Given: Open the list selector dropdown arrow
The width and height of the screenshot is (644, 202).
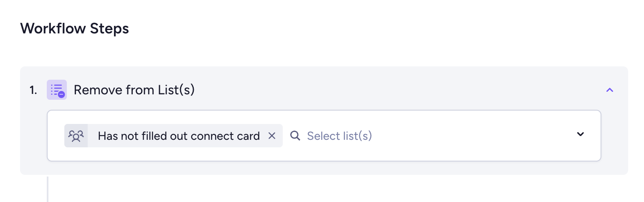Looking at the screenshot, I should point(580,134).
